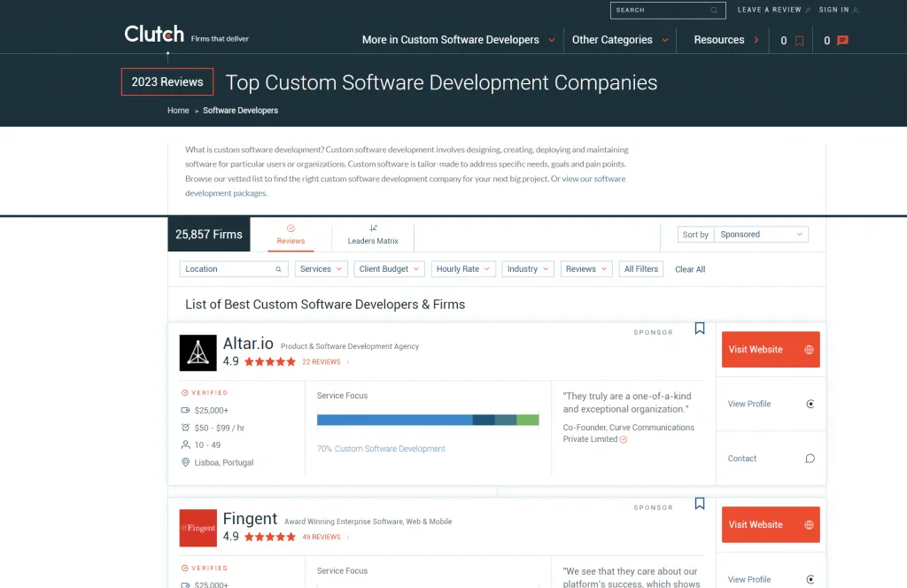Expand Other Categories menu

620,40
